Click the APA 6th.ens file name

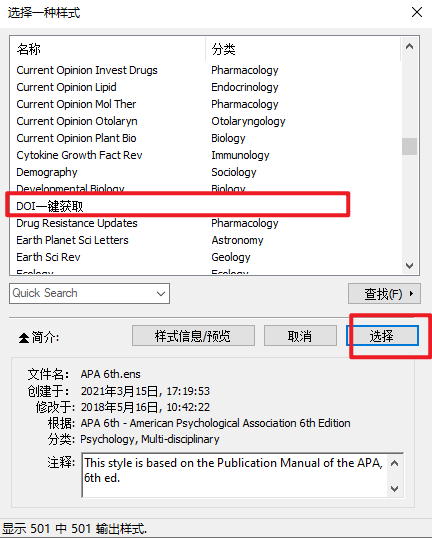110,374
